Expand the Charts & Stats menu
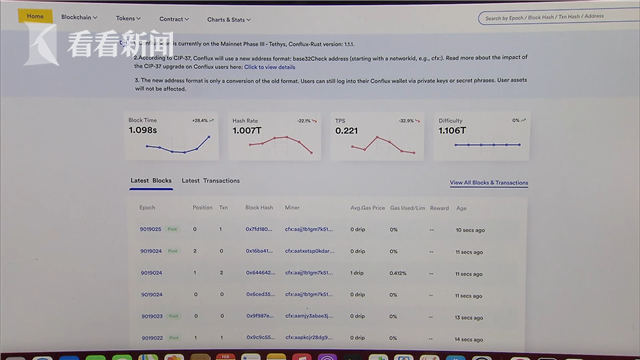Screen dimensions: 640x360 (229, 20)
